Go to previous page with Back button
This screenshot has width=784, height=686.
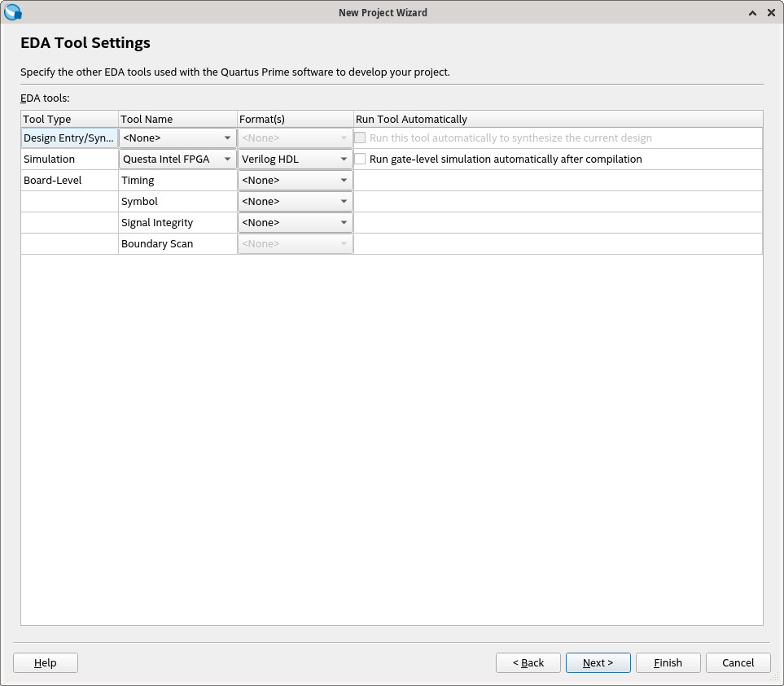[528, 662]
